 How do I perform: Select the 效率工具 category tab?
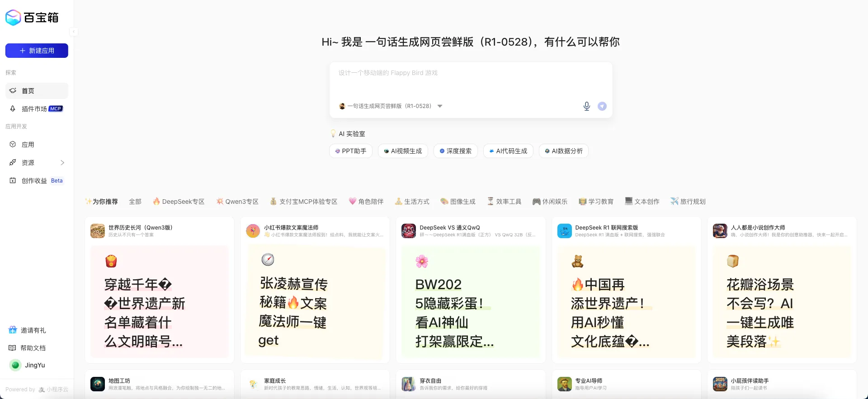tap(504, 202)
